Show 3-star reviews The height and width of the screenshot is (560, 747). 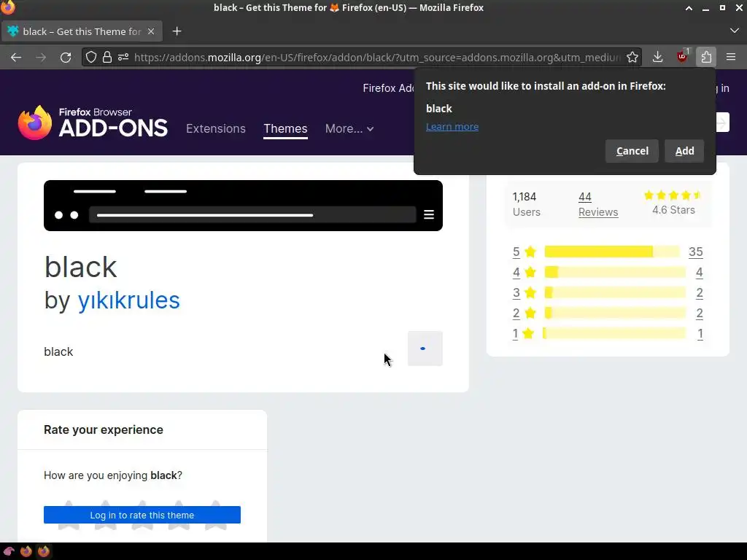pyautogui.click(x=524, y=293)
